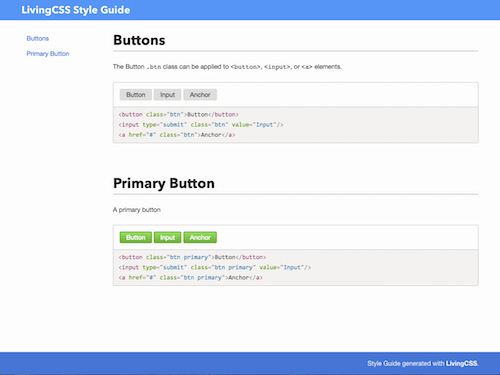The width and height of the screenshot is (500, 375).
Task: Click the input type="submit" class="btn" code line
Action: pyautogui.click(x=201, y=125)
